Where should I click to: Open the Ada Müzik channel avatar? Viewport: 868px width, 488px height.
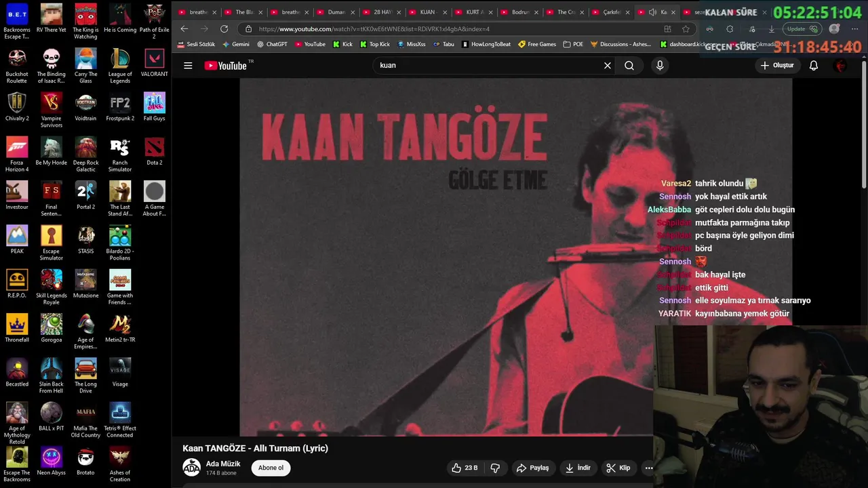pyautogui.click(x=192, y=468)
